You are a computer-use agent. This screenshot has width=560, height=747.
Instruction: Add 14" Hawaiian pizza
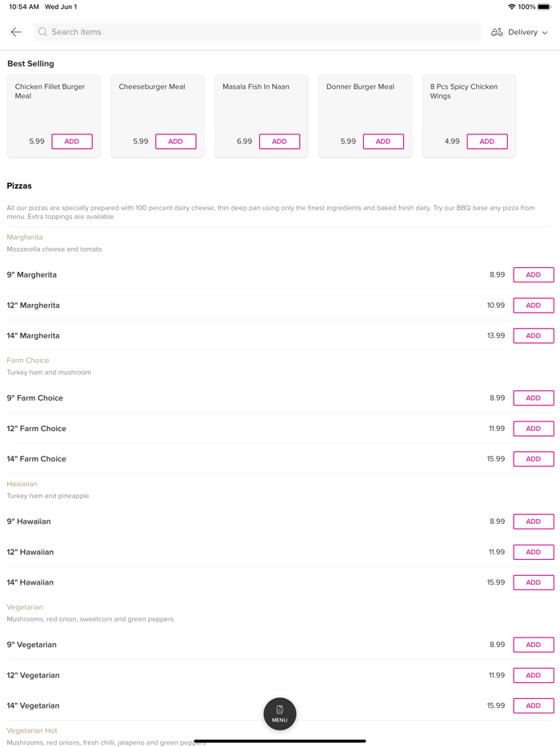pos(533,582)
